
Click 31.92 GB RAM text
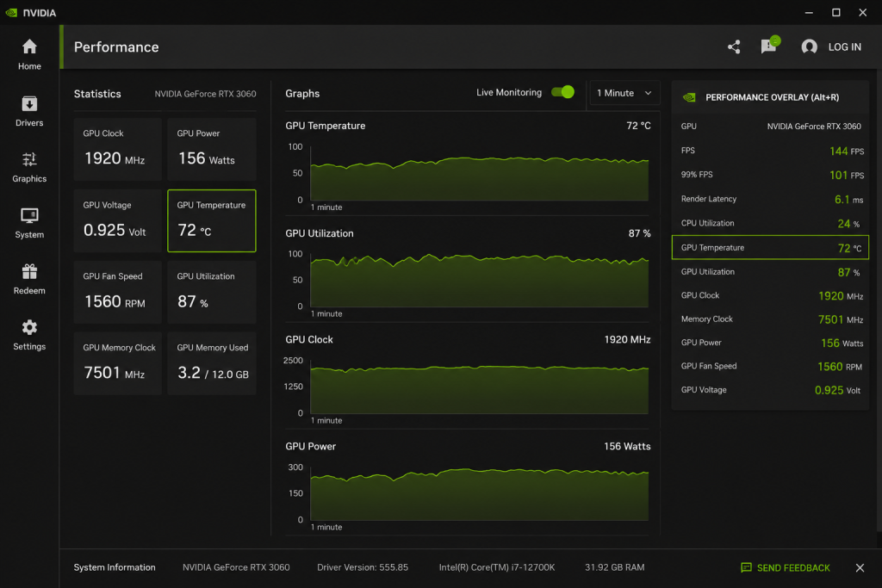[x=614, y=567]
